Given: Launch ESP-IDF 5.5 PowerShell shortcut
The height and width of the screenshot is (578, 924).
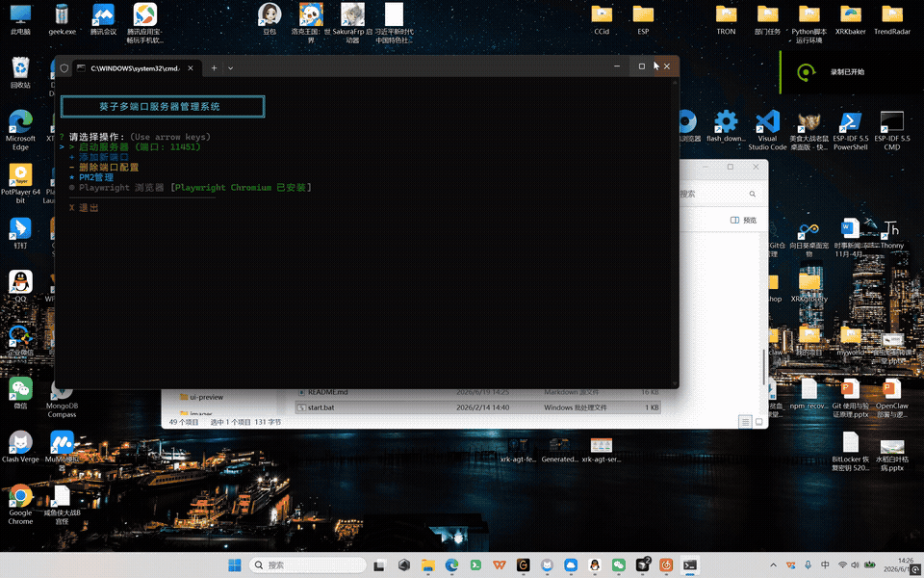Looking at the screenshot, I should [x=850, y=130].
